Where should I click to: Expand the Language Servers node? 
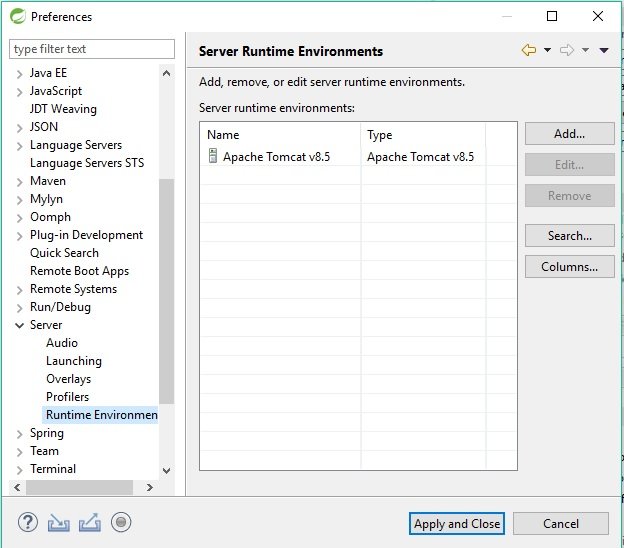pyautogui.click(x=20, y=146)
